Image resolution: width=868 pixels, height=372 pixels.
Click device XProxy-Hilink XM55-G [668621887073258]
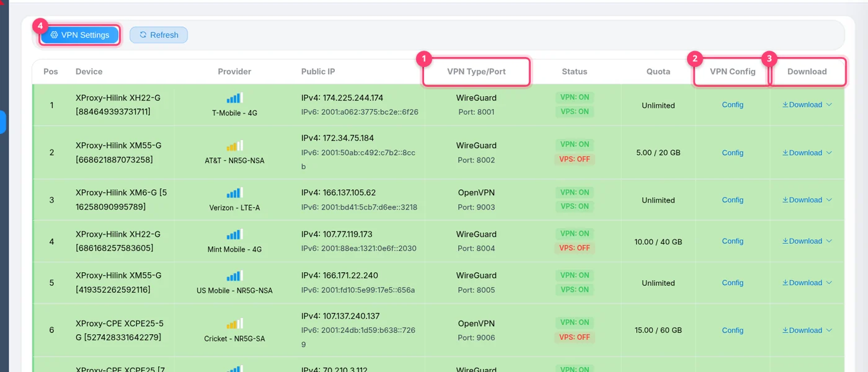click(x=118, y=153)
